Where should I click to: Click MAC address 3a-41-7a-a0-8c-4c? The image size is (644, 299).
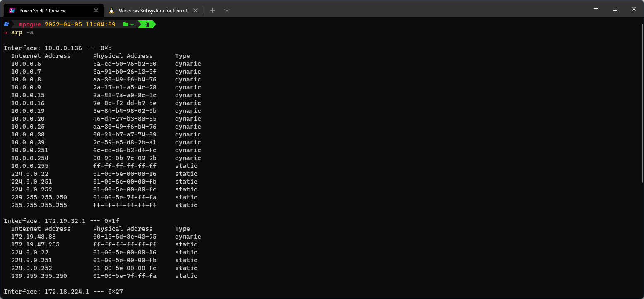pyautogui.click(x=125, y=95)
